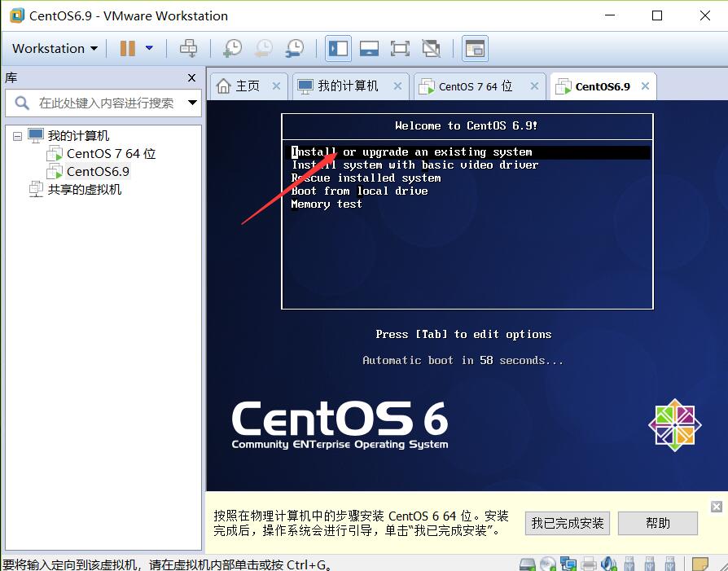Open the snapshot manager
The height and width of the screenshot is (571, 728).
click(x=294, y=48)
